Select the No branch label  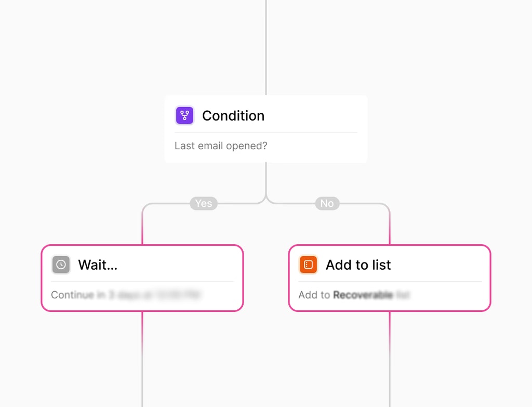(327, 203)
